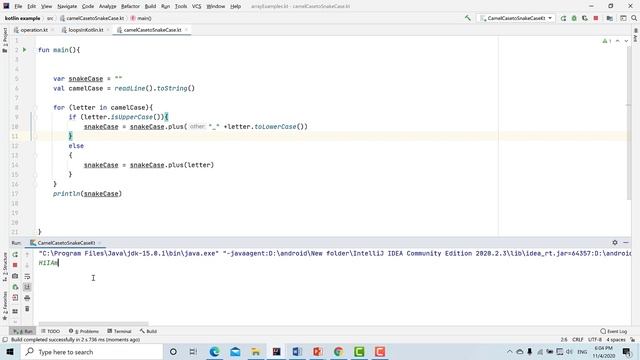Close the CamelCasetoSnakeCaseKt run tab
Viewport: 640px width, 360px height.
click(x=100, y=243)
